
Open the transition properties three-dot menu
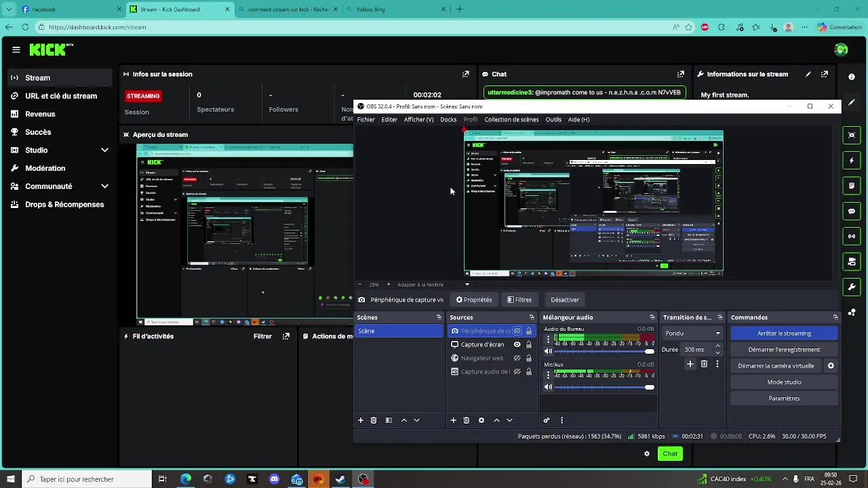[x=717, y=364]
